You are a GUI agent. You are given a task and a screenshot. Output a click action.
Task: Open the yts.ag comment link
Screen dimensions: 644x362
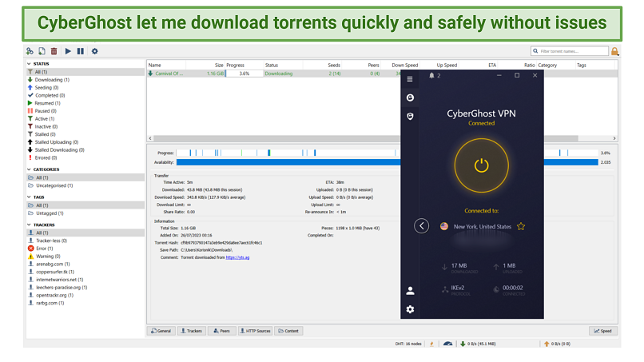pyautogui.click(x=237, y=257)
